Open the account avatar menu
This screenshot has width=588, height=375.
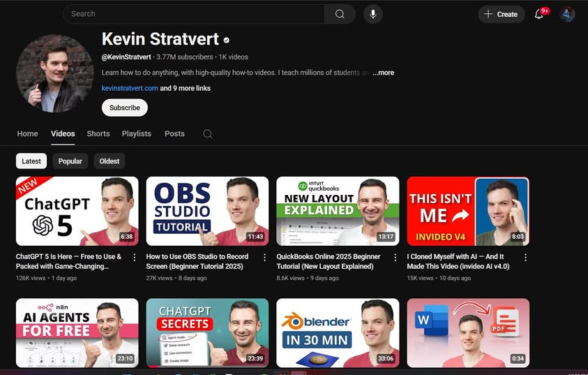[x=567, y=14]
